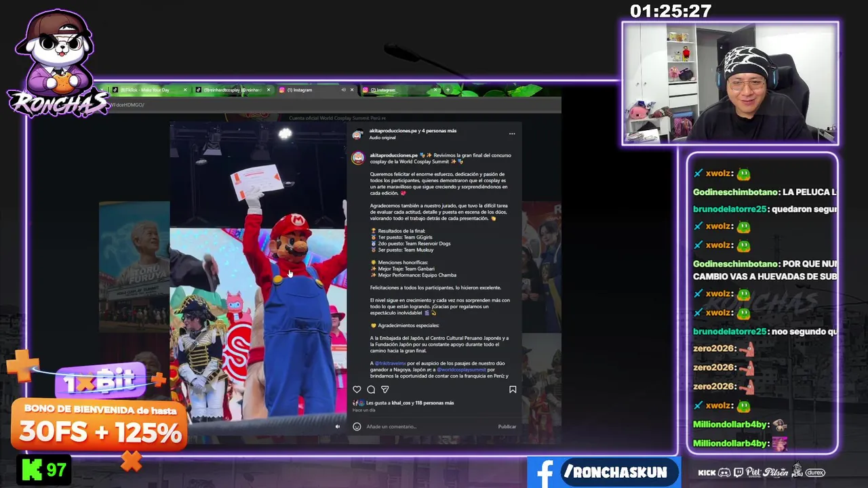
Task: Open the post's three-dot options menu
Action: pyautogui.click(x=512, y=134)
